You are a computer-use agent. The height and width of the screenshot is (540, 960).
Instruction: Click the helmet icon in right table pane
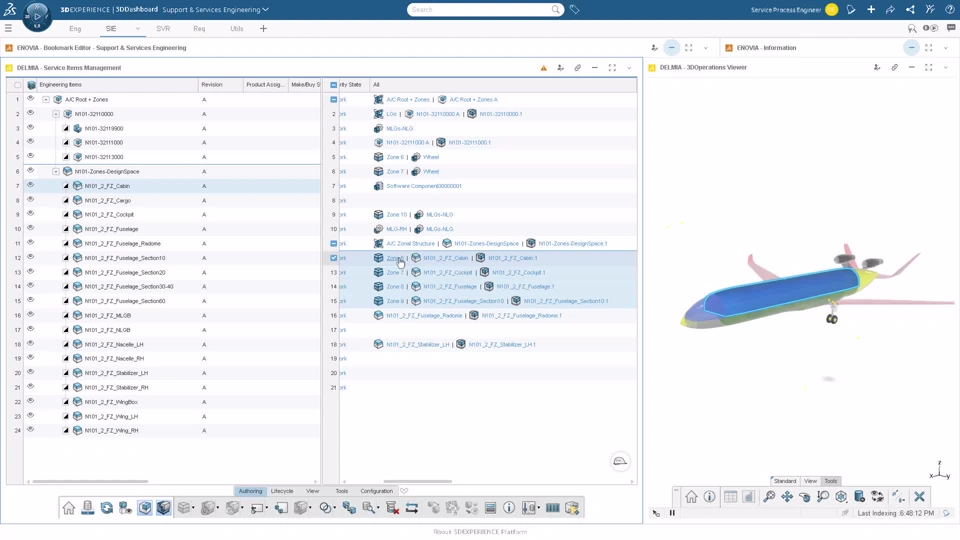click(620, 461)
